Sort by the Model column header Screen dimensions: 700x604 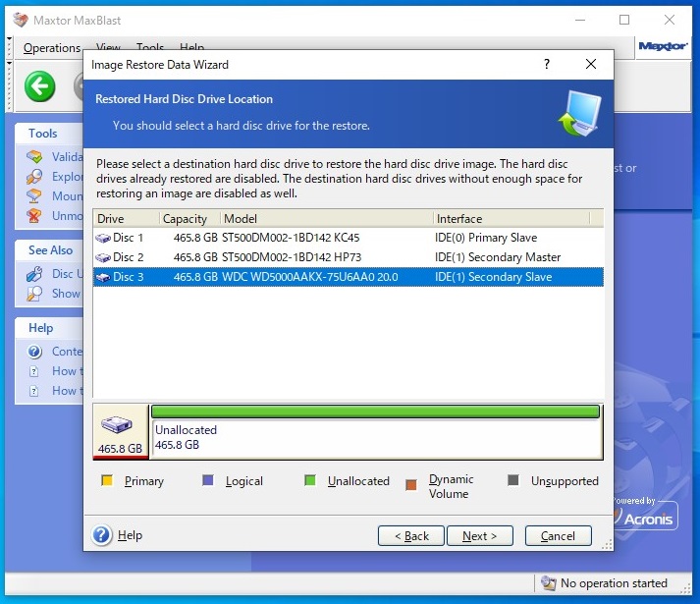327,218
